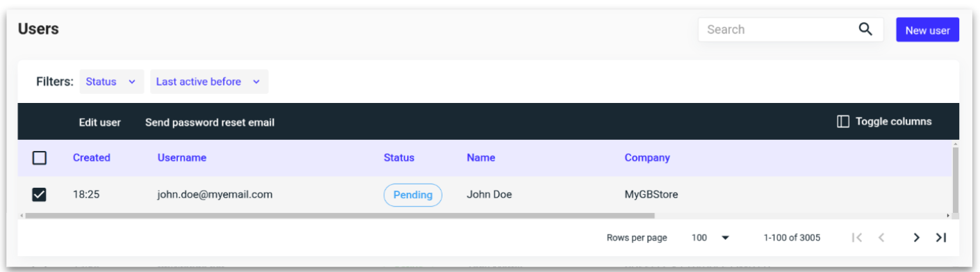
Task: Tick the select-all header checkbox
Action: pos(40,158)
